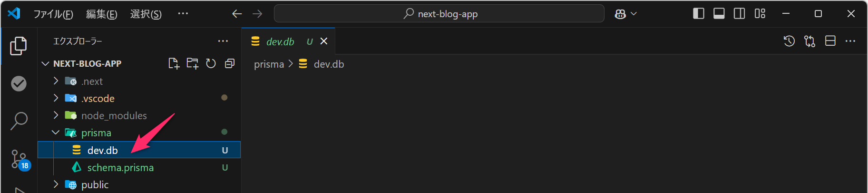The width and height of the screenshot is (868, 193).
Task: Open the 編集 menu
Action: click(x=101, y=14)
